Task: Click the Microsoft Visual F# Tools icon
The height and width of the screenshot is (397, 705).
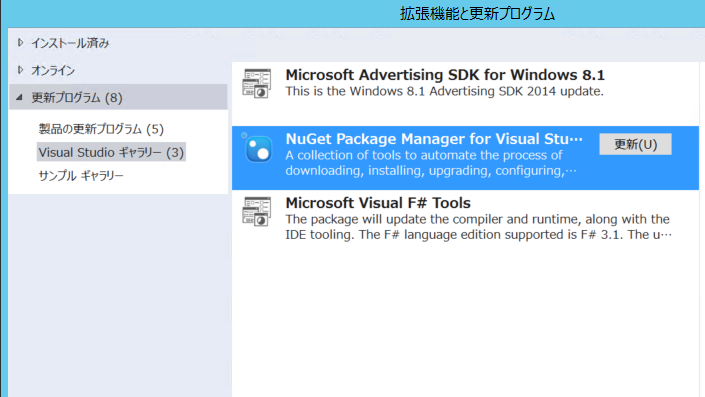Action: tap(257, 211)
